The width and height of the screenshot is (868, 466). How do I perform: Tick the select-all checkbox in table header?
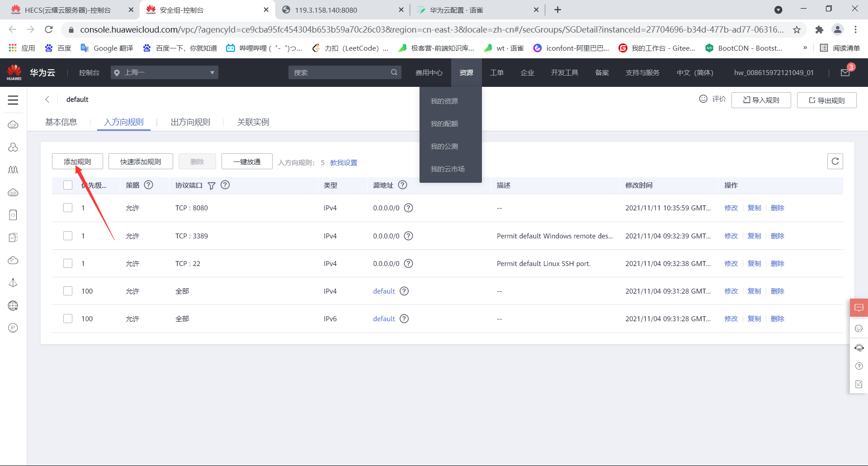68,185
